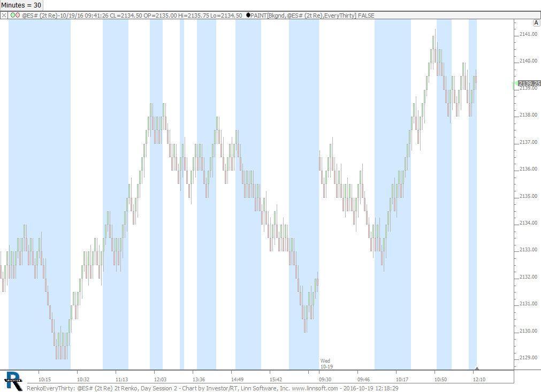Click the CL=2134.50 value in header
541x392 pixels.
pos(126,16)
